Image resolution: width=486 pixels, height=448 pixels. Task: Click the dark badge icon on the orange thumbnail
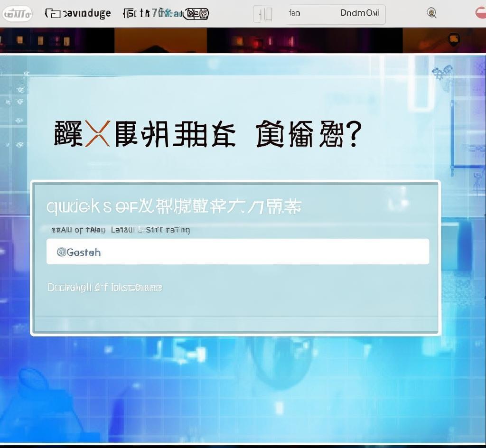(x=454, y=39)
